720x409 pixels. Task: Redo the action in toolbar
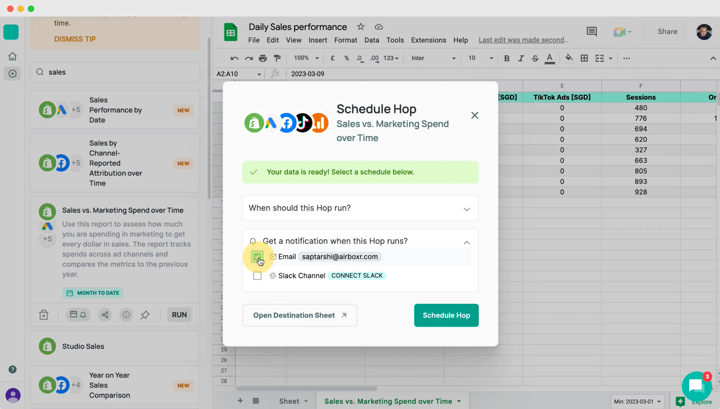[249, 58]
